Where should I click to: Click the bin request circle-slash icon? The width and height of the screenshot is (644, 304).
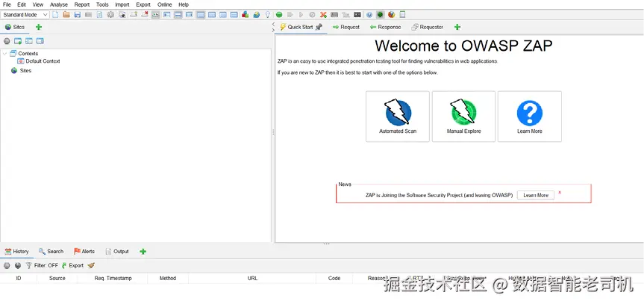pyautogui.click(x=312, y=15)
